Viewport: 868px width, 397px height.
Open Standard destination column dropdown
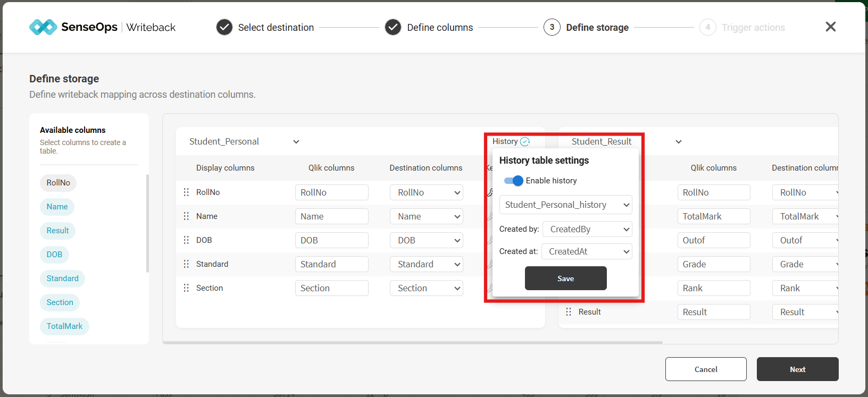(427, 264)
